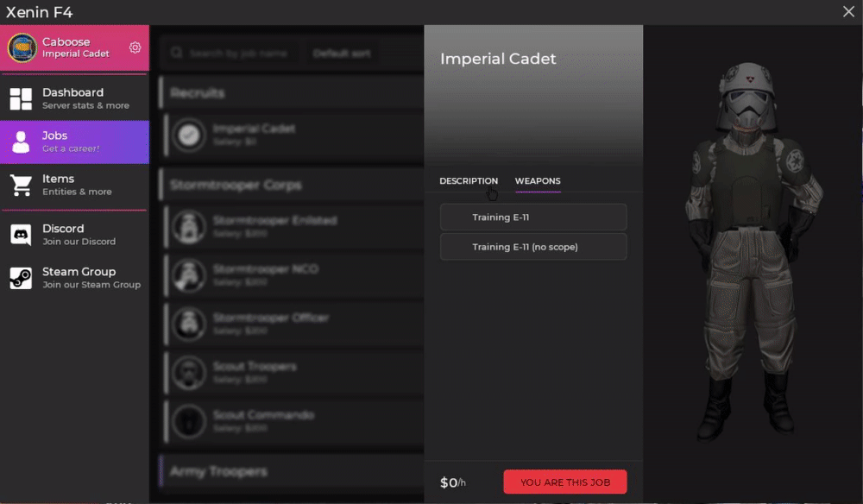Open Join our Steam Group entry
The image size is (863, 504).
point(74,278)
